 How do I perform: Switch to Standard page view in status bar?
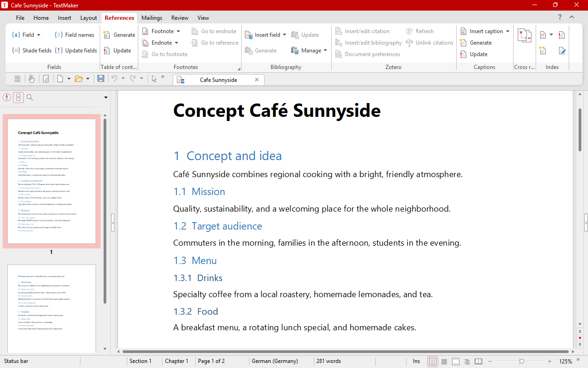coord(433,362)
